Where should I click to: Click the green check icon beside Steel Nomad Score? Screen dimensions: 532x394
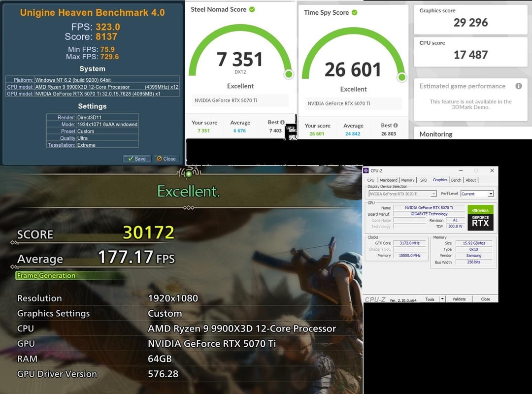pos(252,9)
